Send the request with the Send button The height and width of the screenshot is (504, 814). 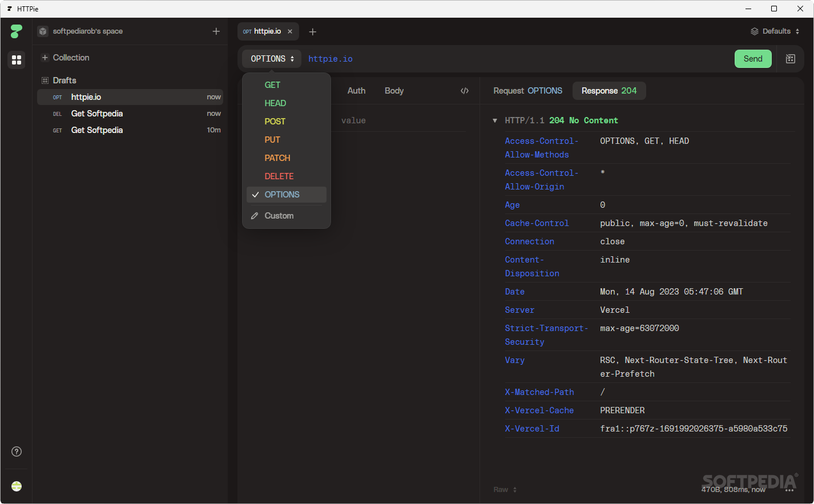753,59
